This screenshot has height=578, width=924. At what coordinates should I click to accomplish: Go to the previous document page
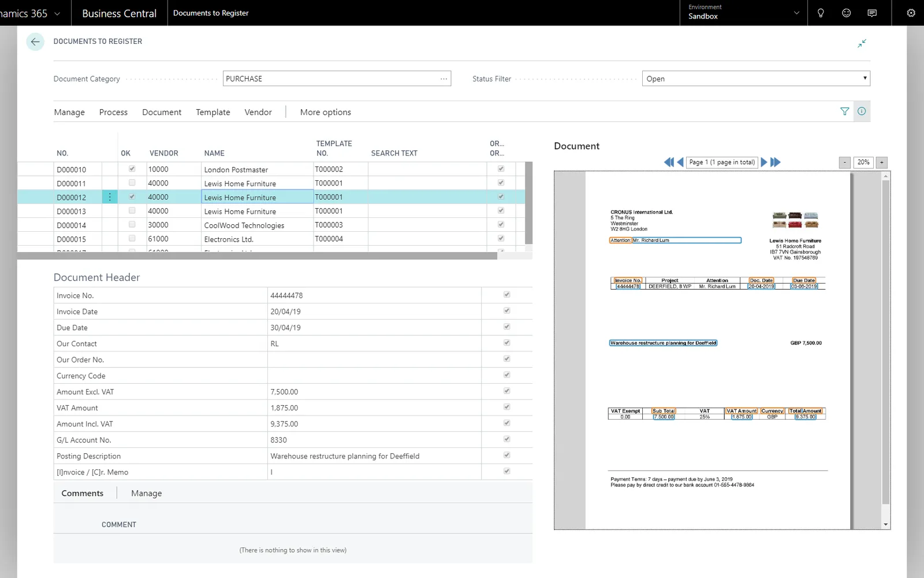680,162
